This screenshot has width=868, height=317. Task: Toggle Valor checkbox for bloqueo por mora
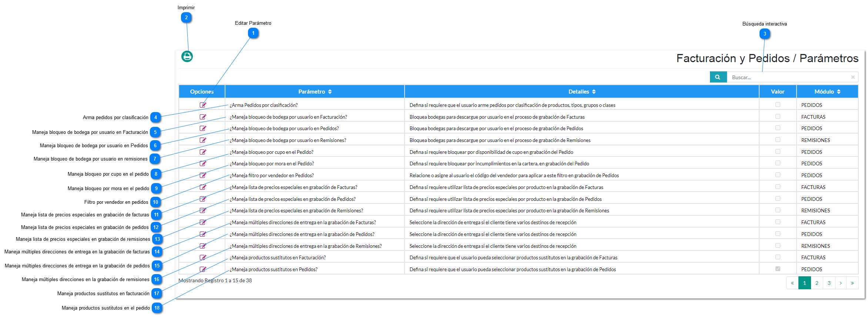point(778,163)
